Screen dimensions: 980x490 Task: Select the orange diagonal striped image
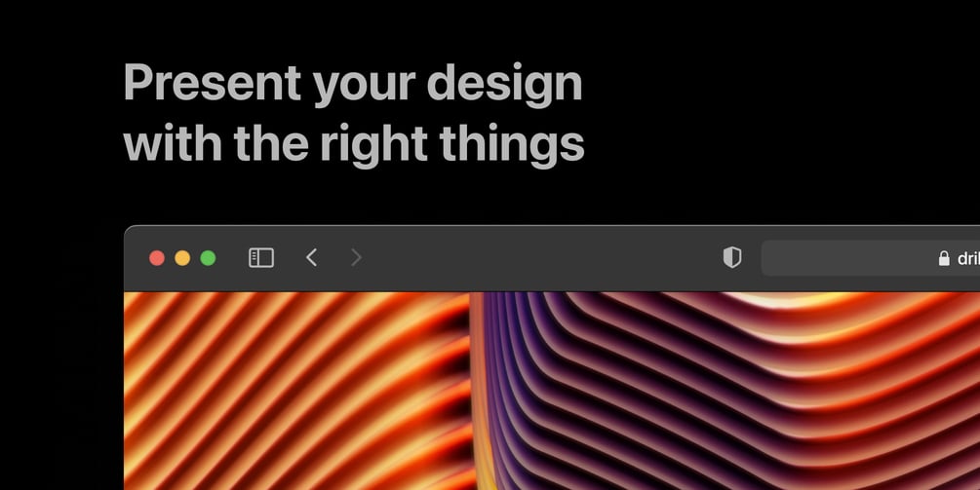click(296, 391)
